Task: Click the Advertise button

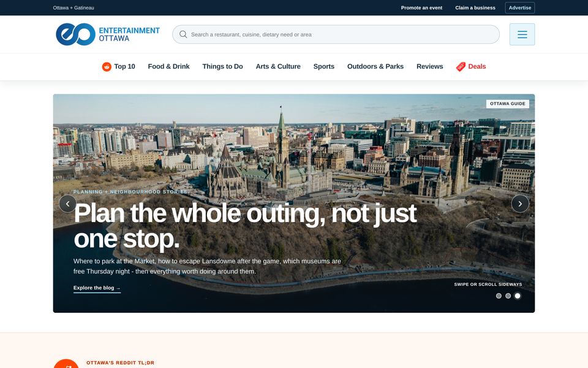Action: (520, 7)
